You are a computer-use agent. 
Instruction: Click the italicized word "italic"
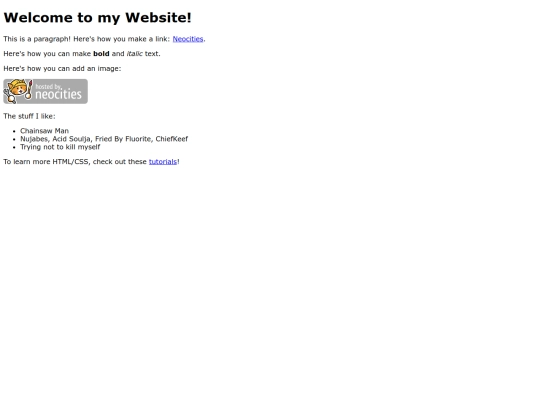coord(135,54)
